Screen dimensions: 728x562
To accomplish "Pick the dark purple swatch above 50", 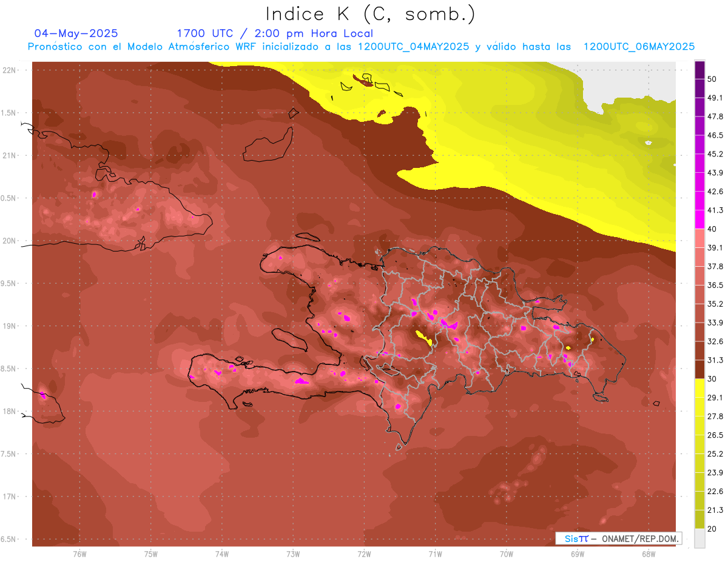I will tap(699, 70).
